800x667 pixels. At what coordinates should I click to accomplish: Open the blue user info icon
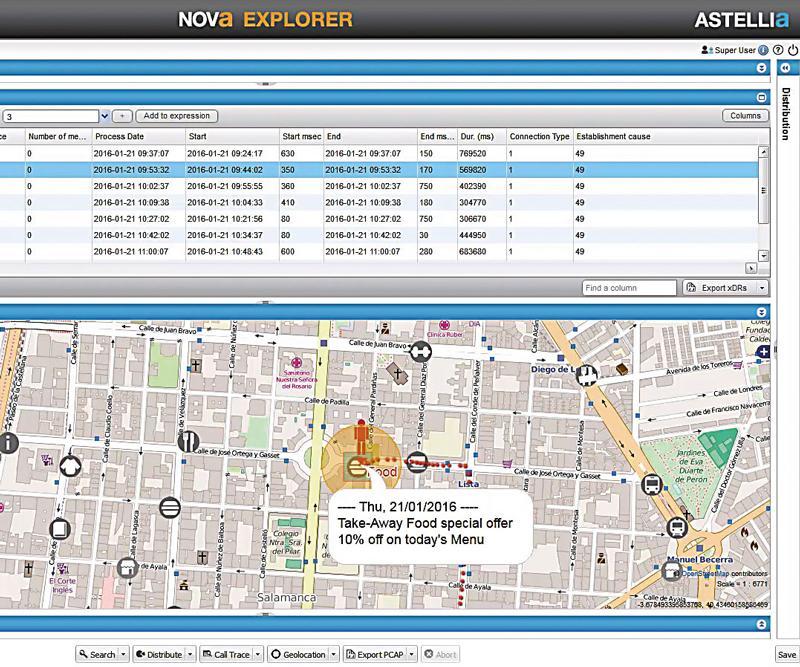[763, 50]
